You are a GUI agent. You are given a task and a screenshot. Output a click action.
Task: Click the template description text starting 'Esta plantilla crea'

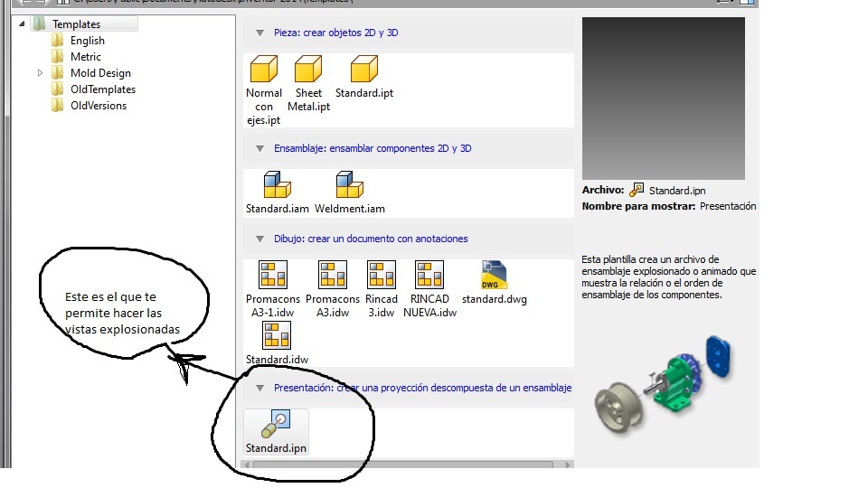tap(669, 277)
